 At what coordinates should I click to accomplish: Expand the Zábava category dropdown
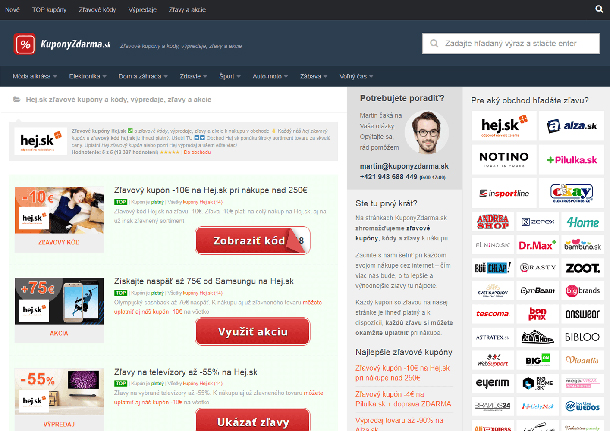click(314, 76)
